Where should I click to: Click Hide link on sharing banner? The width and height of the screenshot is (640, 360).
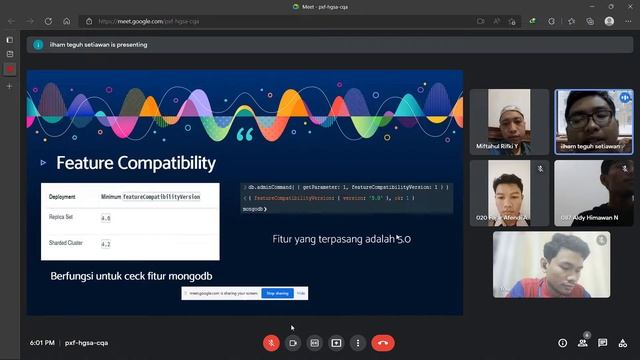tap(301, 293)
